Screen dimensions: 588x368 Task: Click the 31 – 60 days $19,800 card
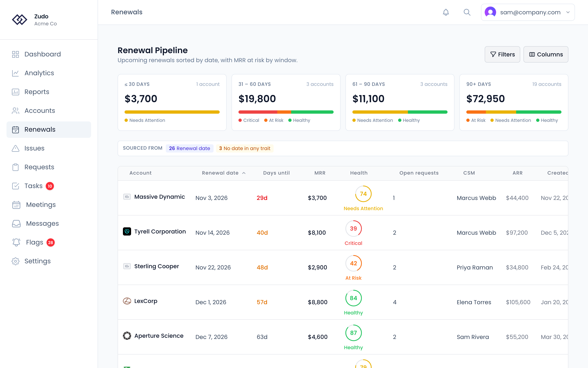(x=286, y=102)
